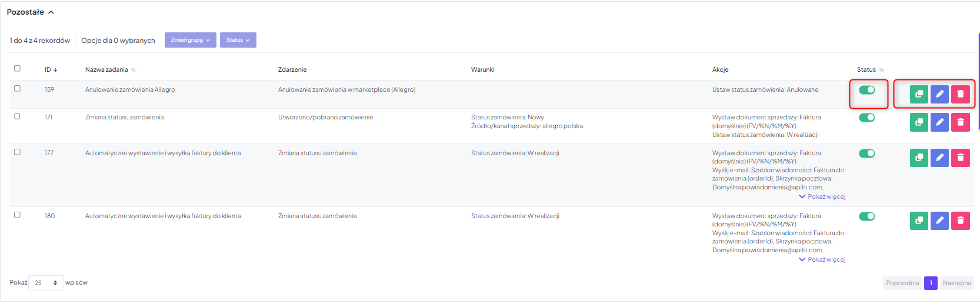980x304 pixels.
Task: Duplicate task 171 using the green copy icon
Action: tap(919, 122)
